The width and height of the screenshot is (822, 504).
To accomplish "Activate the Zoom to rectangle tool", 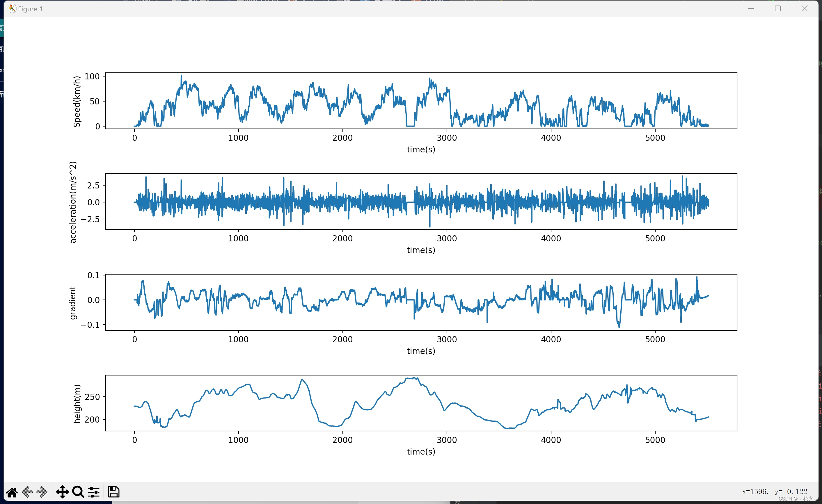I will [x=78, y=492].
